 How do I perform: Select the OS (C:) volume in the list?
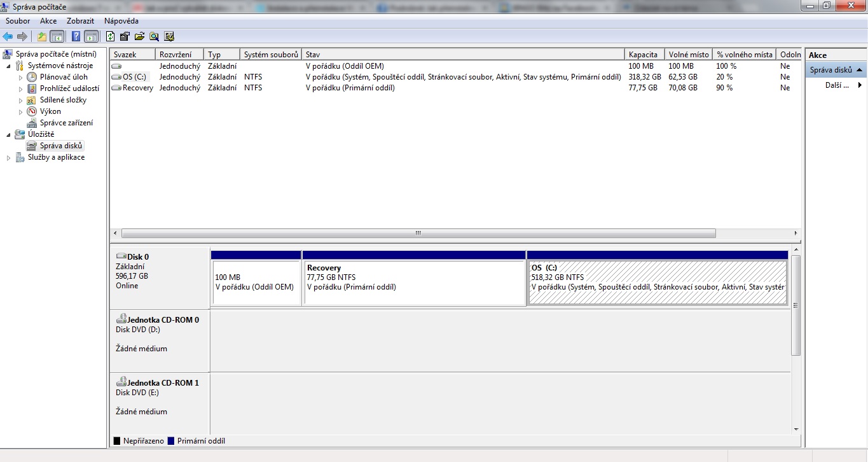[129, 77]
